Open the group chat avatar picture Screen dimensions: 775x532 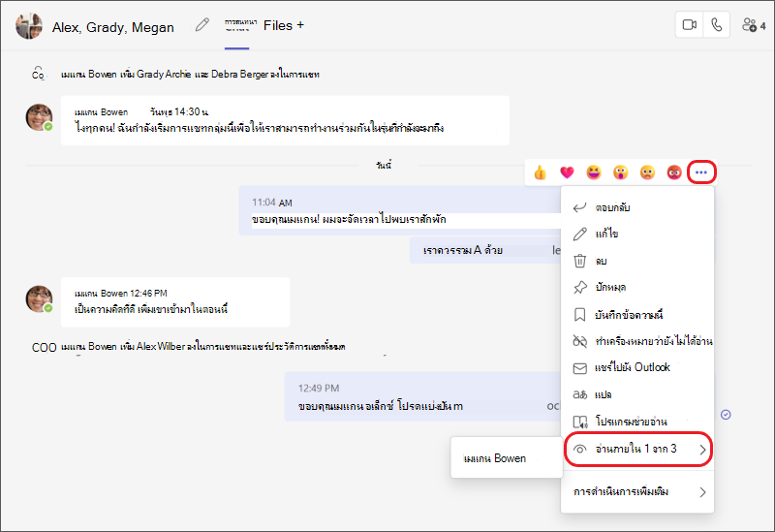[x=29, y=26]
